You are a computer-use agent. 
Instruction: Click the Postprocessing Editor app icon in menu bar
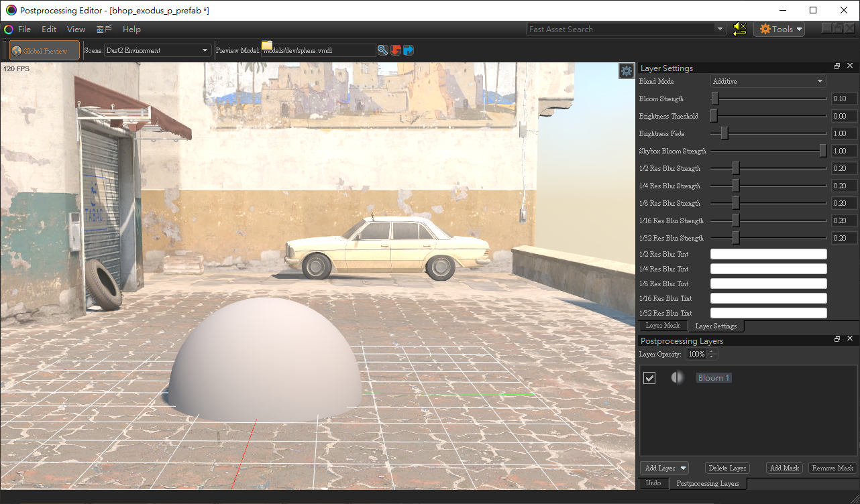9,29
